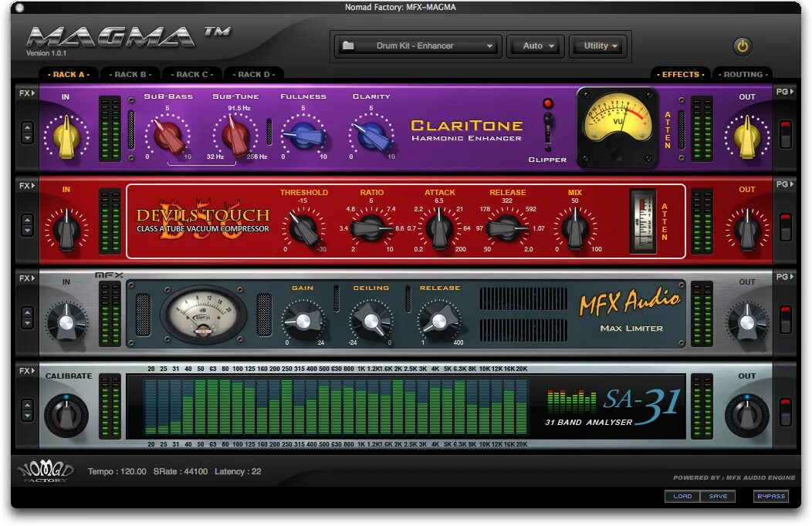Click the Version 1.0.1 text
The image size is (812, 526).
pos(46,53)
